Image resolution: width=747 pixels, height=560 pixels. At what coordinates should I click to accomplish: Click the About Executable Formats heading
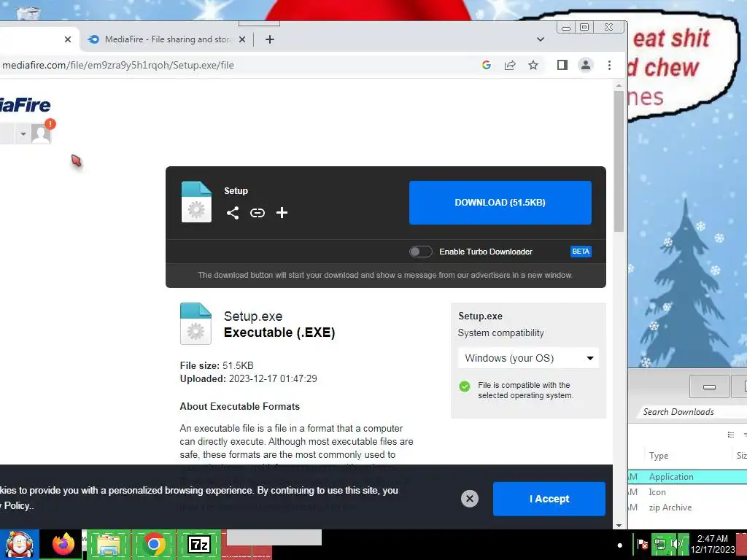click(239, 407)
